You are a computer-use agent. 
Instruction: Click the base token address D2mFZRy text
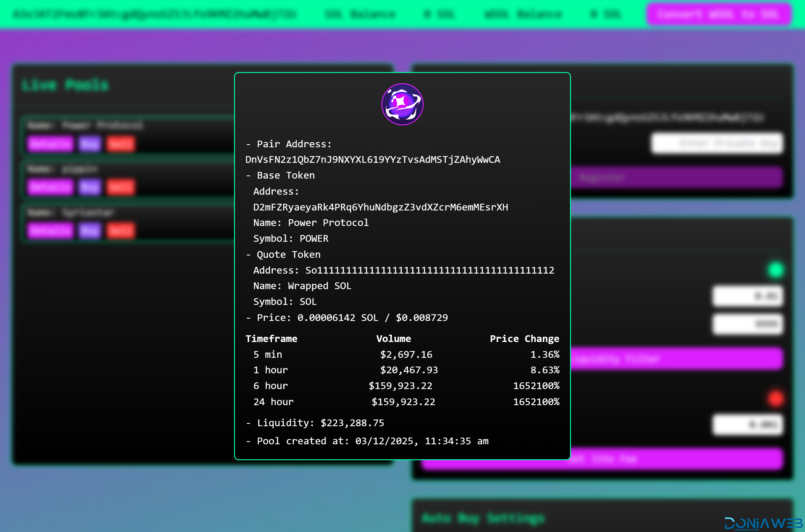380,207
